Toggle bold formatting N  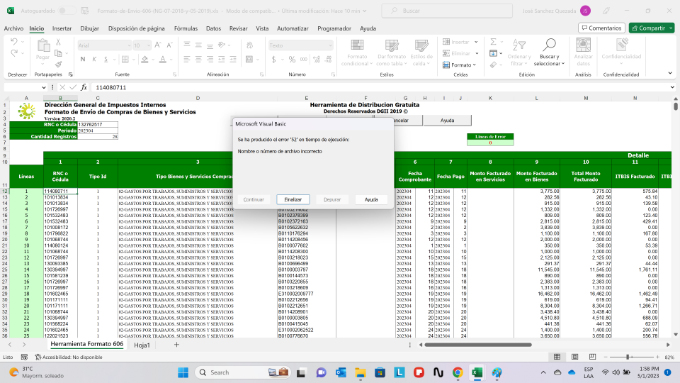click(x=82, y=59)
